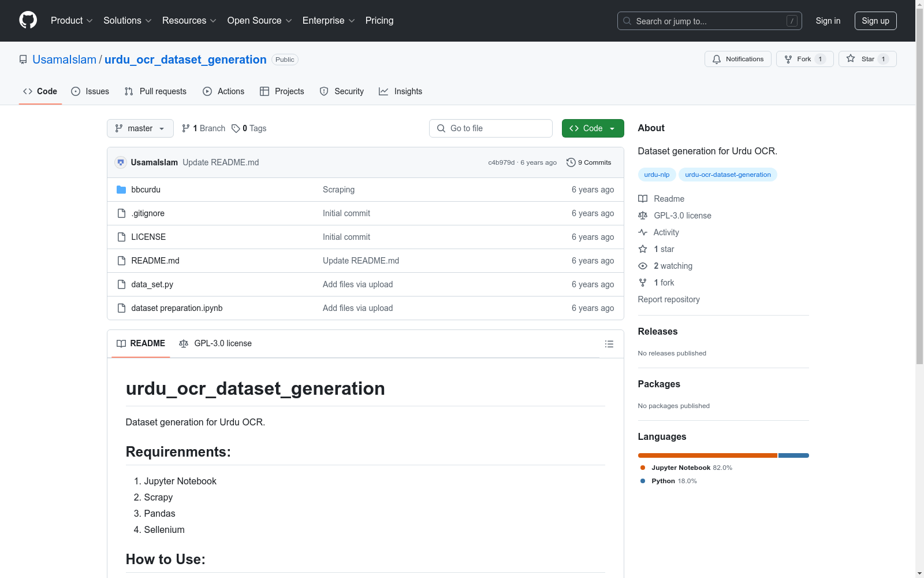
Task: Click the star icon beside 1 star
Action: click(x=643, y=249)
